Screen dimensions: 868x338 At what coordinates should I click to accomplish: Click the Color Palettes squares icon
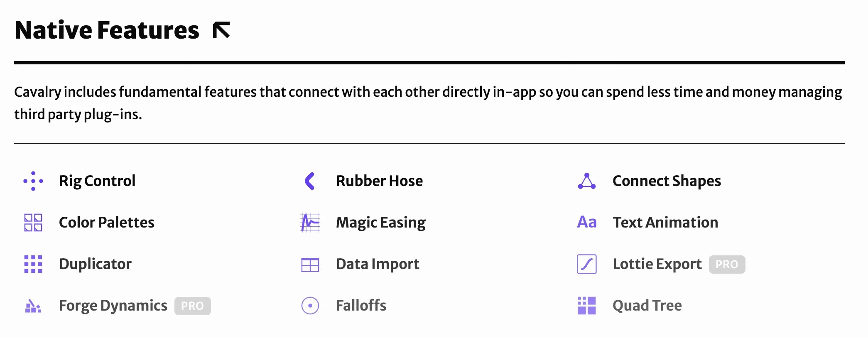point(33,223)
